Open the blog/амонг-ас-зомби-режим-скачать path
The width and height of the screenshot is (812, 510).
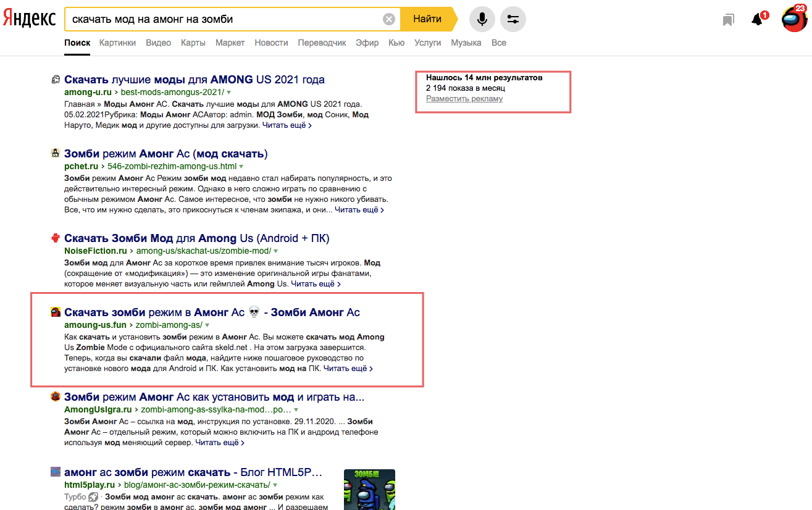pyautogui.click(x=197, y=485)
